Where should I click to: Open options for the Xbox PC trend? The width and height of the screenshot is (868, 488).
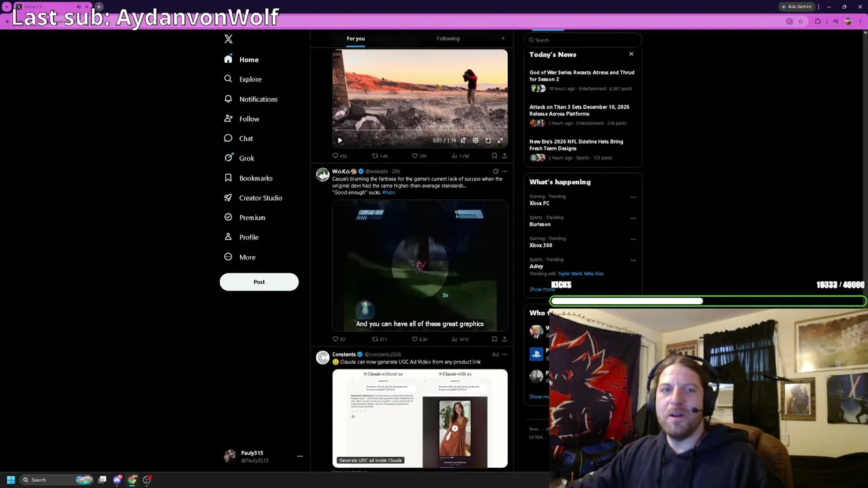click(x=633, y=197)
